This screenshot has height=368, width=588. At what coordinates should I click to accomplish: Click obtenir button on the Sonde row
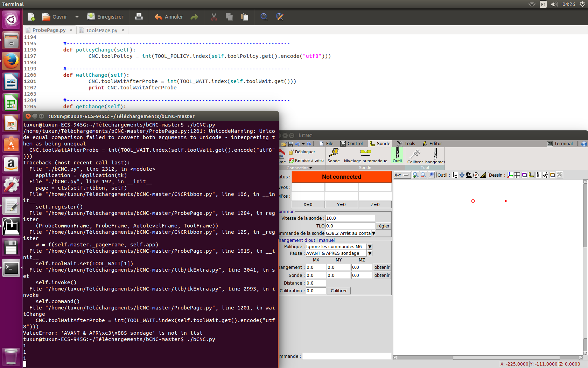[382, 275]
